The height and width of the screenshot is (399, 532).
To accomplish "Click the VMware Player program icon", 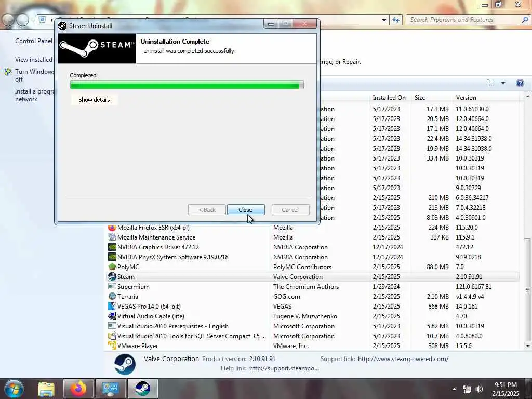I will pyautogui.click(x=112, y=345).
